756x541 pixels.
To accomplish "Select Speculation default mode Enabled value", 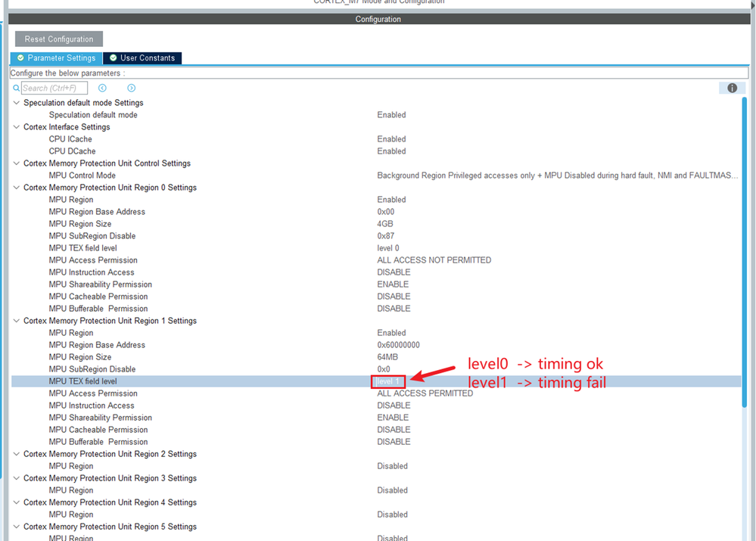I will (391, 115).
